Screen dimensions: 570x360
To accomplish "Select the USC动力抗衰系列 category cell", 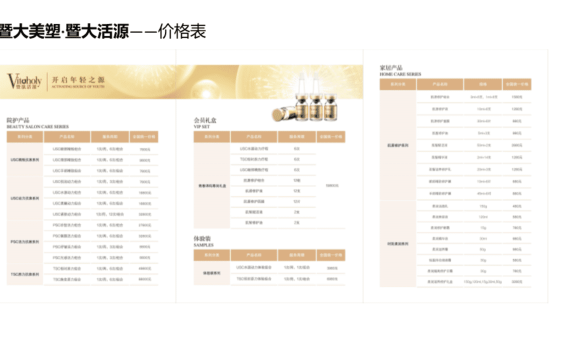I will pos(25,198).
